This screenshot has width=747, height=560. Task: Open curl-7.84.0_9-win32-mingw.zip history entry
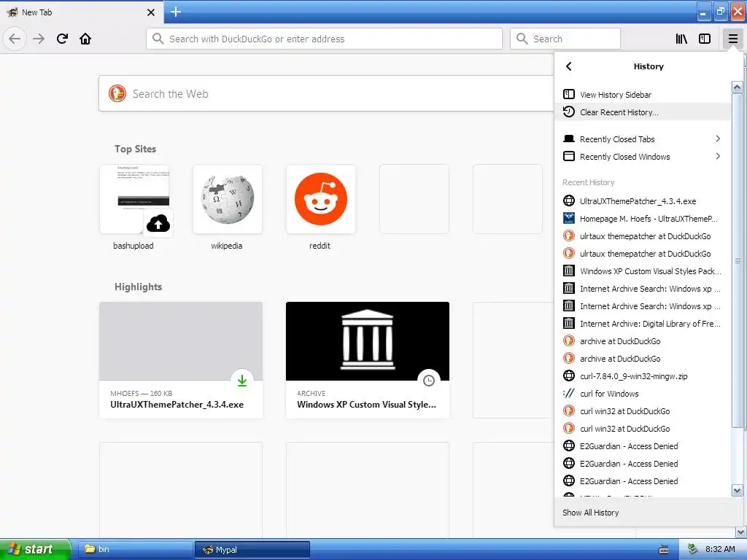point(643,376)
